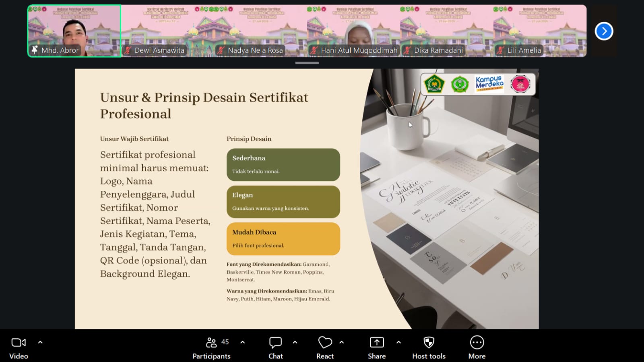
Task: Click the round green emblem logo on slide
Action: pos(460,84)
